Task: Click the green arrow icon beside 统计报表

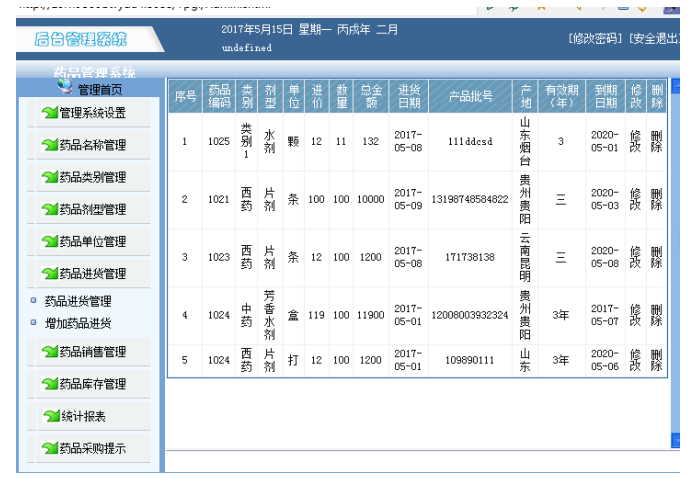Action: [x=51, y=416]
